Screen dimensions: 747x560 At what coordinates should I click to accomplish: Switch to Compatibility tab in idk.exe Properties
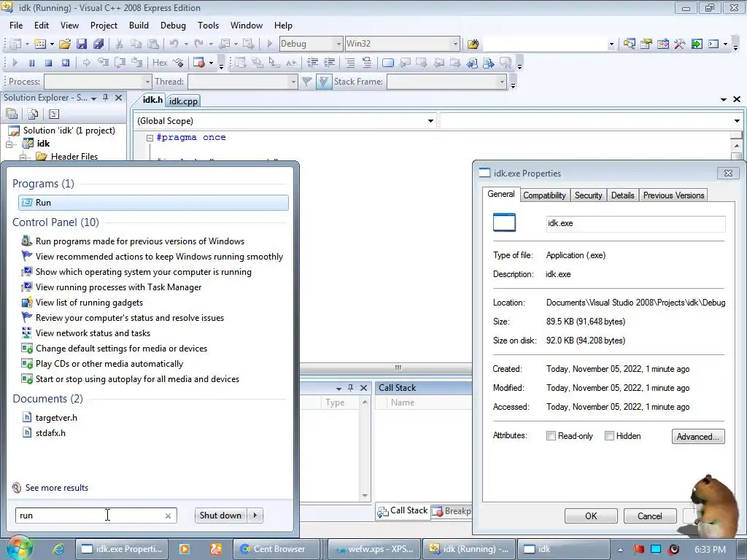[544, 195]
